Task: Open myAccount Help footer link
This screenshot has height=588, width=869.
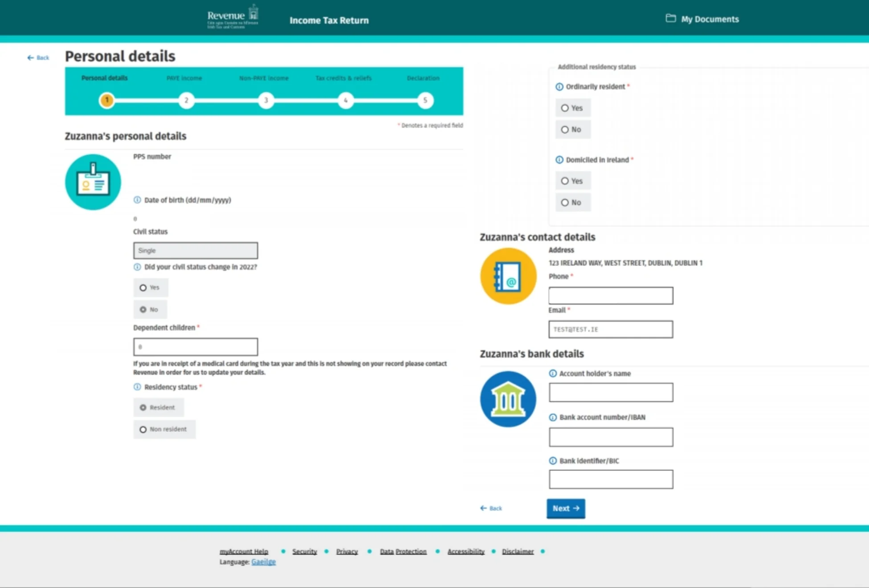Action: click(244, 552)
